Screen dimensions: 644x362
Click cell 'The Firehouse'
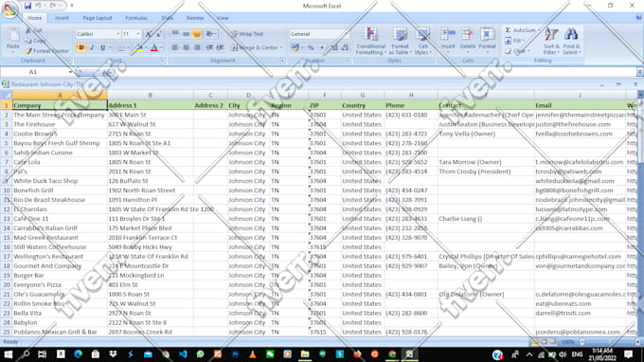click(60, 124)
